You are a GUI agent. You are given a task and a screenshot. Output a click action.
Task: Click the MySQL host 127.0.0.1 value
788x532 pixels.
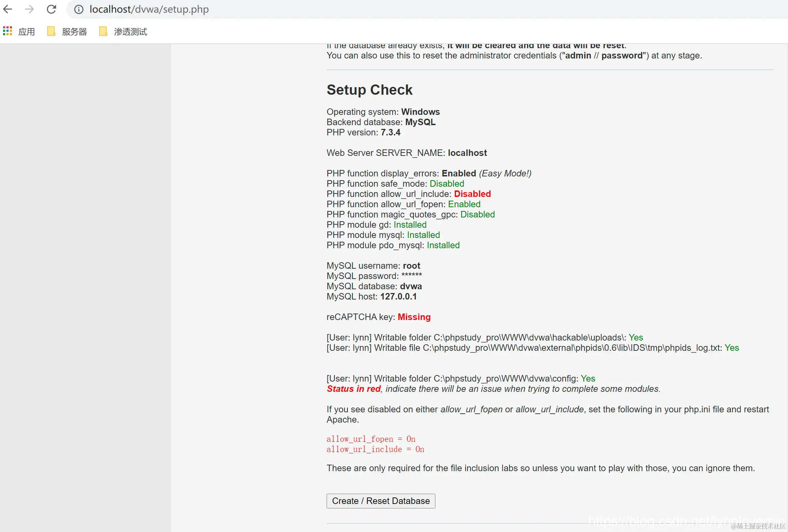tap(398, 296)
